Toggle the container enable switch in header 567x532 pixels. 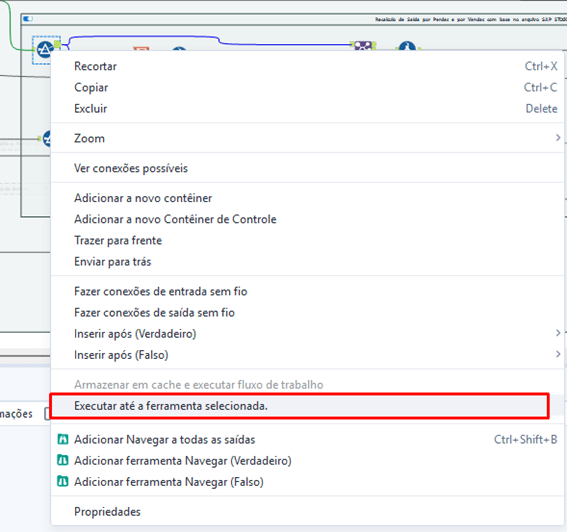(x=28, y=19)
